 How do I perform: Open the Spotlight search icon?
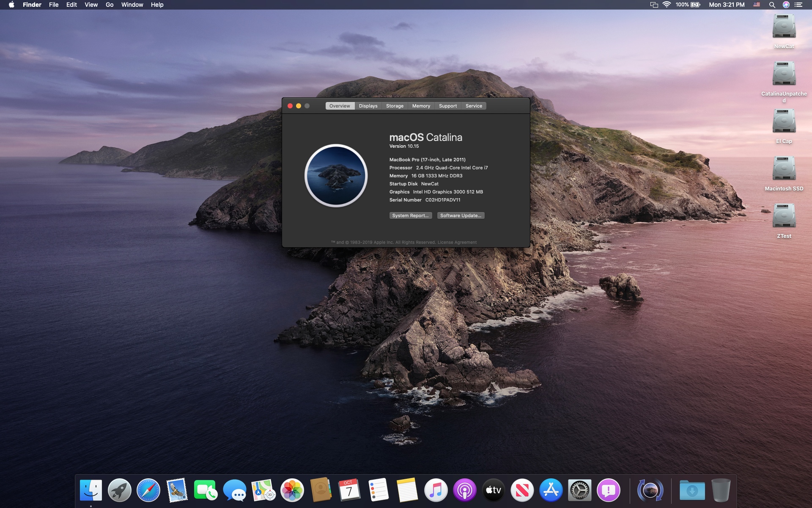tap(772, 5)
